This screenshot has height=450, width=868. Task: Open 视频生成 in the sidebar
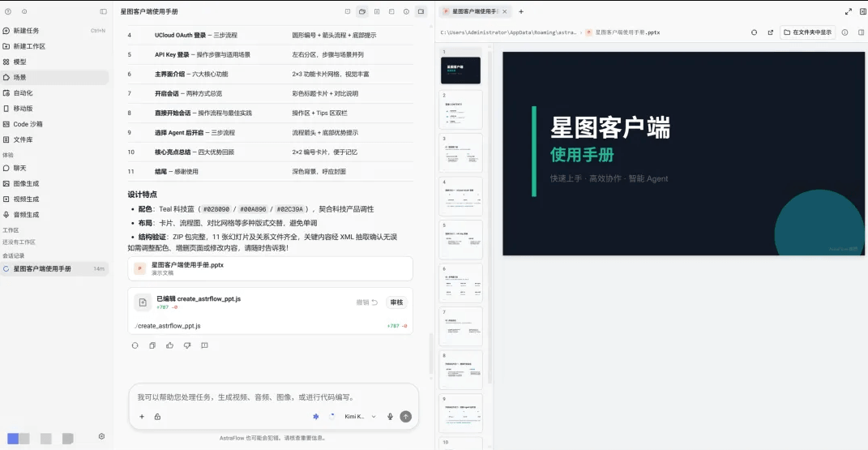(54, 199)
